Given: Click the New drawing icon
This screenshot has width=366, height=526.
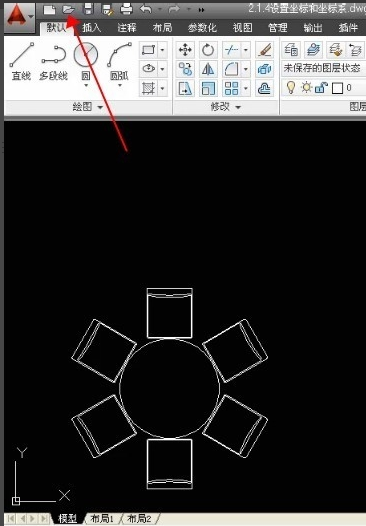Looking at the screenshot, I should coord(49,9).
